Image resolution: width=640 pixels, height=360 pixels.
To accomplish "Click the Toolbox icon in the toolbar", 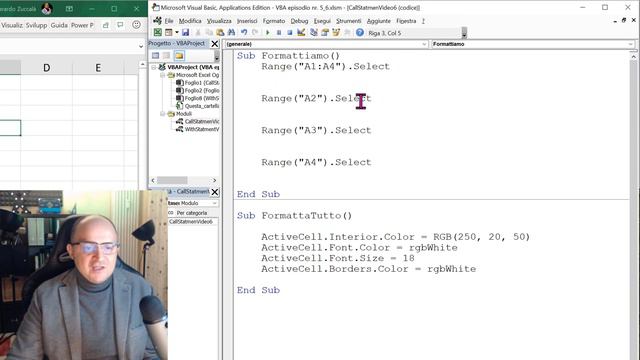I will 347,33.
